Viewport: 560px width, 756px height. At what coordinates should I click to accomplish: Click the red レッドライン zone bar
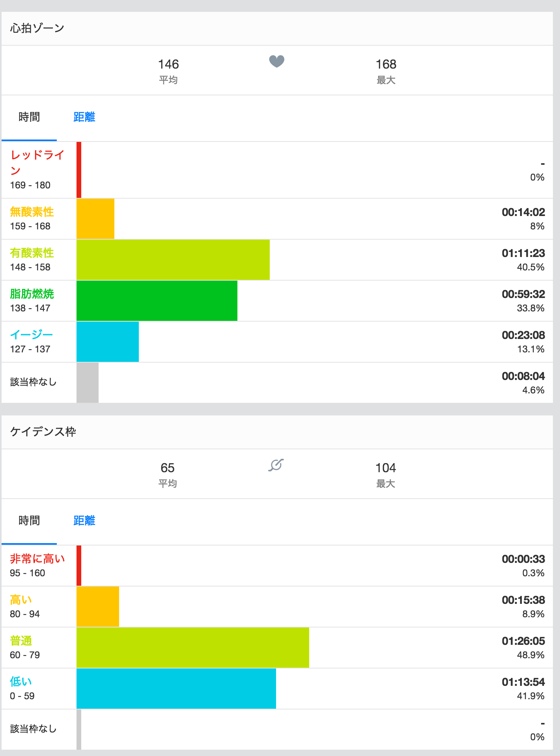coord(79,170)
